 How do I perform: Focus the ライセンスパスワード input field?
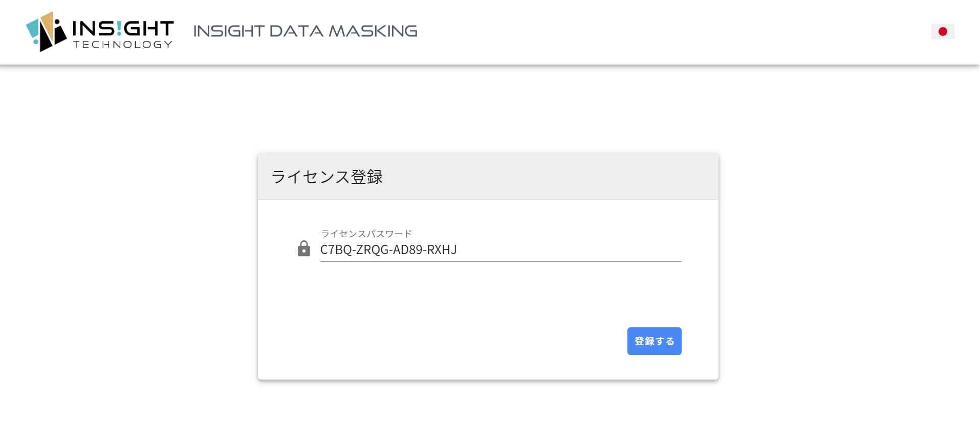pyautogui.click(x=500, y=250)
